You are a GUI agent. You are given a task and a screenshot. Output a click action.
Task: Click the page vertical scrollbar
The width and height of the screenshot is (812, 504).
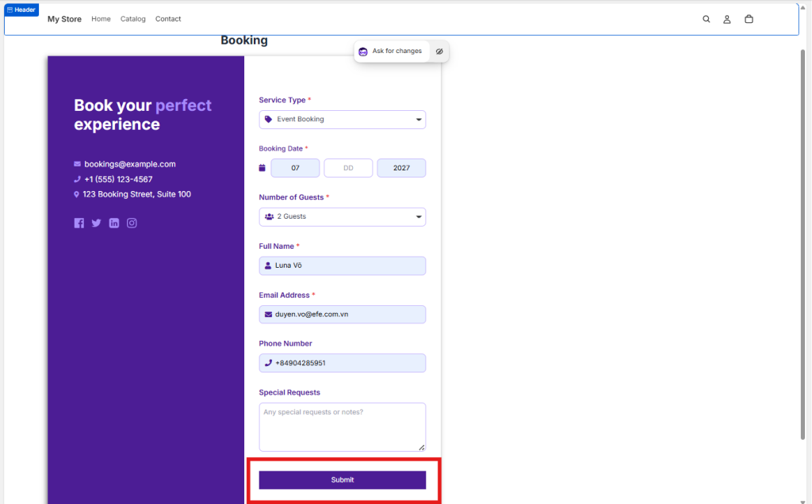[803, 238]
